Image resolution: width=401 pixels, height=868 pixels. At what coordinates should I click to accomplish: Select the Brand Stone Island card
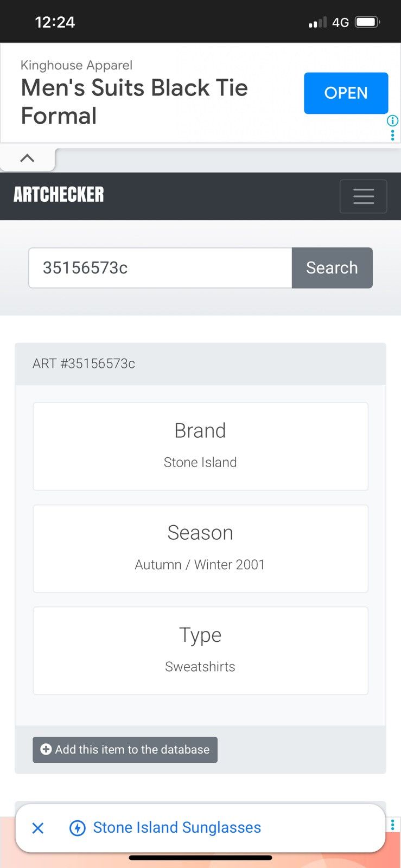coord(200,446)
